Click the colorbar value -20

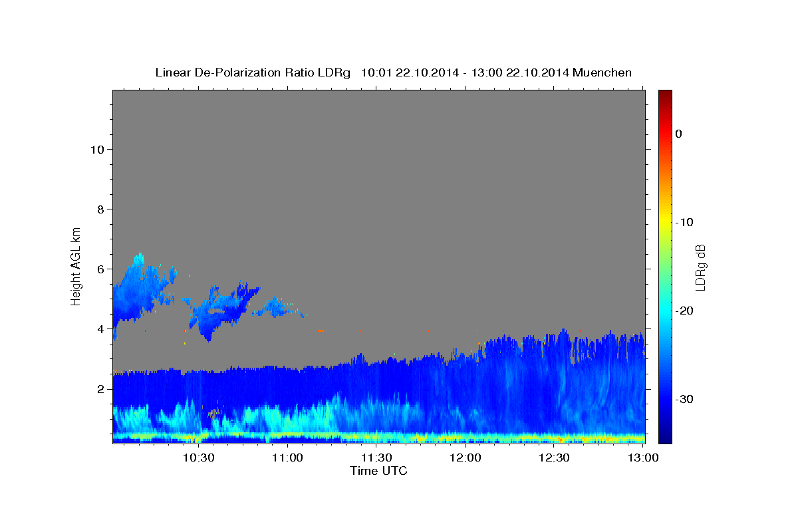[x=685, y=311]
